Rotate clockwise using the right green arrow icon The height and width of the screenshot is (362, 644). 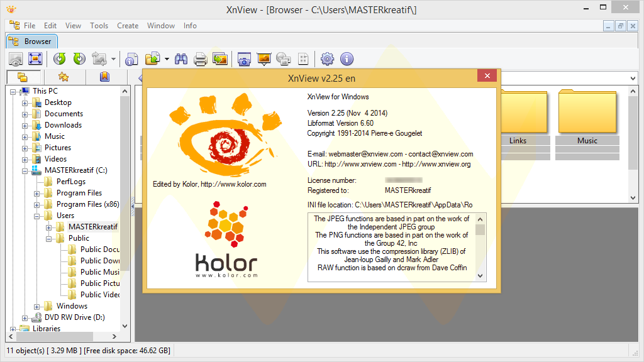coord(79,59)
